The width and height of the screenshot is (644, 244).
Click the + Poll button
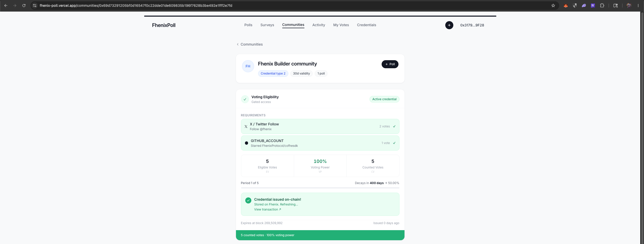(x=390, y=64)
